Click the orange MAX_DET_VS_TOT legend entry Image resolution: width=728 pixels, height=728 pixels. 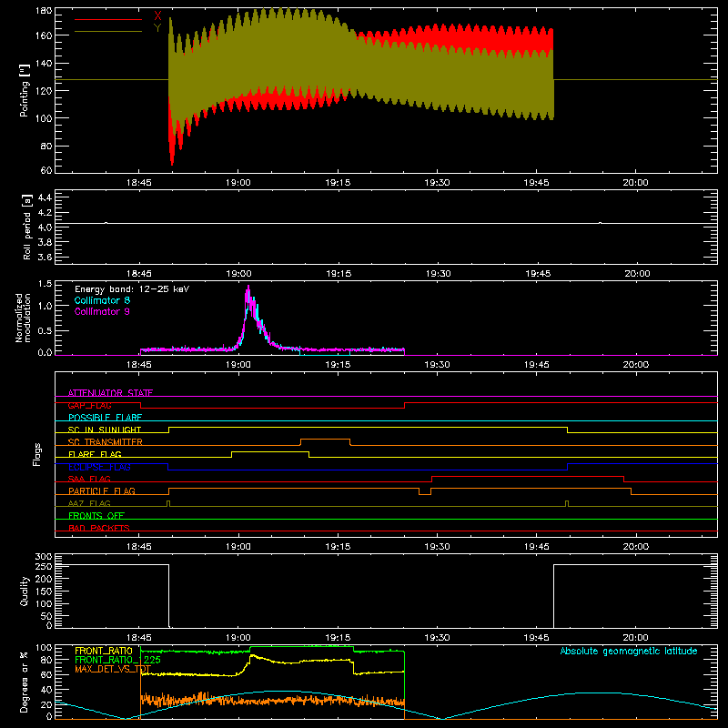pyautogui.click(x=113, y=669)
